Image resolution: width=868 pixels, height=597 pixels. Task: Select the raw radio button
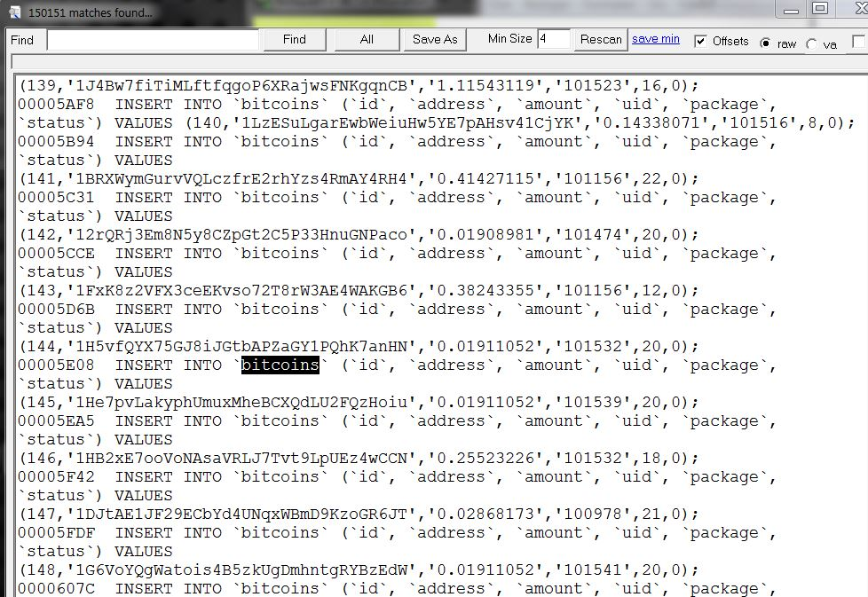tap(765, 43)
